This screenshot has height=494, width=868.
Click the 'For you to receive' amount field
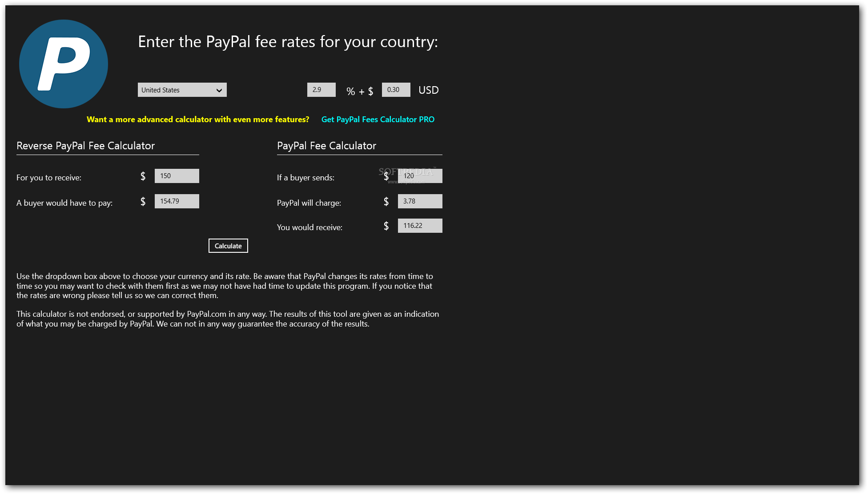[x=177, y=176]
